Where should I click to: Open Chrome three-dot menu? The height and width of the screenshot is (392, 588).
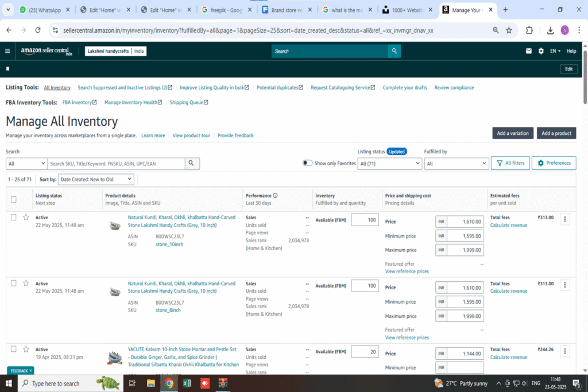pos(579,30)
